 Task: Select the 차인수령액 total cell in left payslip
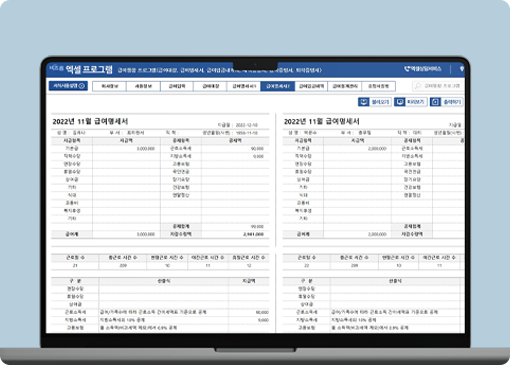(235, 234)
